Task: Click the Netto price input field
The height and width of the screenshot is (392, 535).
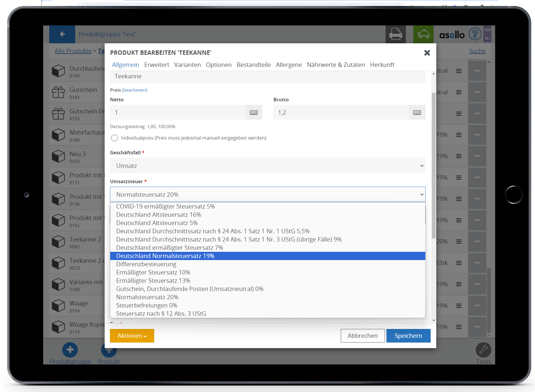Action: (x=177, y=113)
